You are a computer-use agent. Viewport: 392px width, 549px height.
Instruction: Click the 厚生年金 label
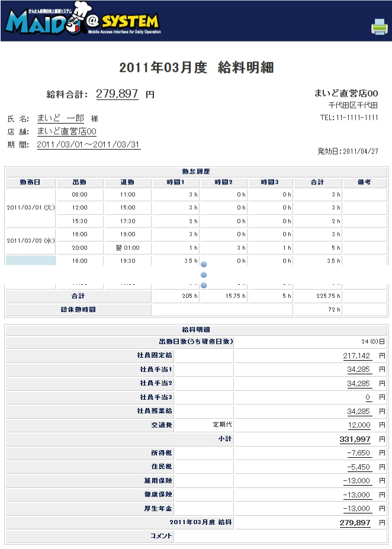click(x=158, y=508)
